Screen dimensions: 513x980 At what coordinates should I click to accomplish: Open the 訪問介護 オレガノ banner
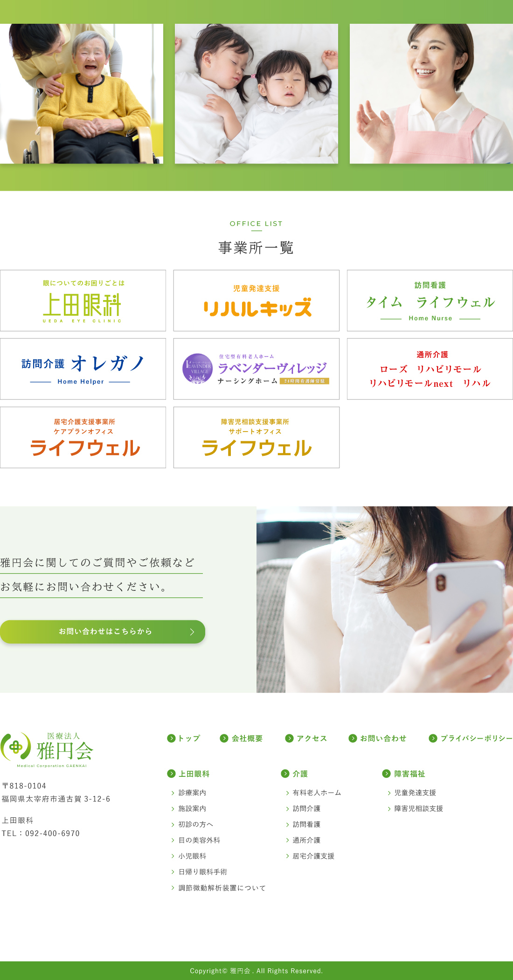tap(83, 369)
